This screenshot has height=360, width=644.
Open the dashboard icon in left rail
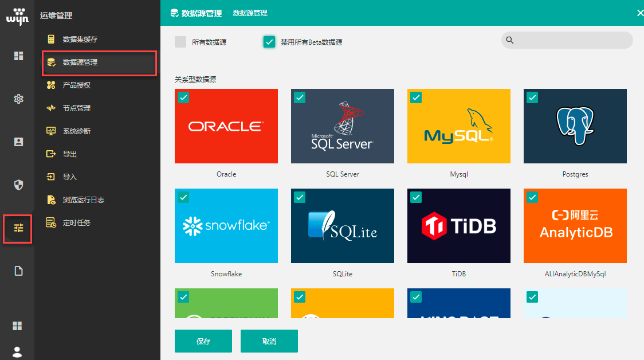coord(18,56)
